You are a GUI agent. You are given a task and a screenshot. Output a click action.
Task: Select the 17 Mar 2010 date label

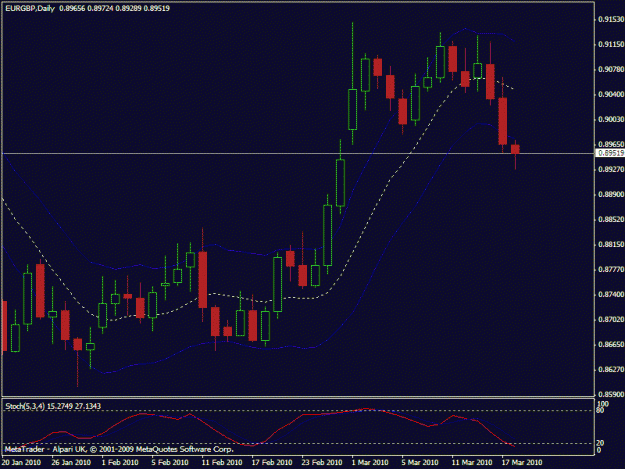(x=522, y=462)
